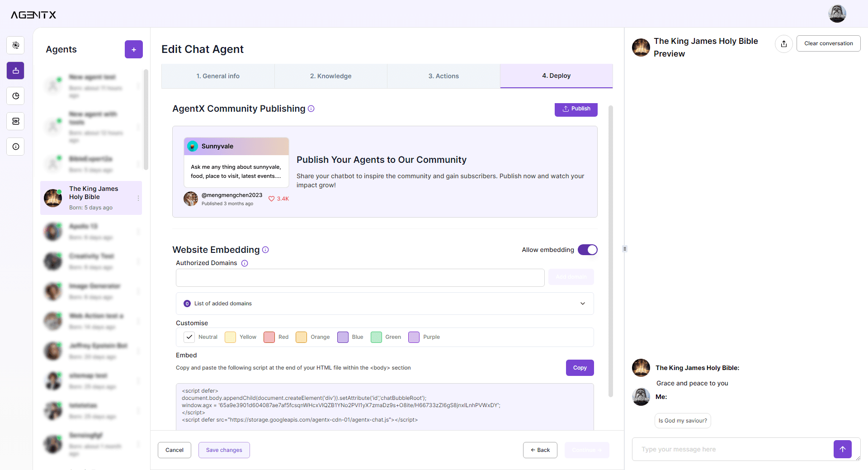Image resolution: width=868 pixels, height=470 pixels.
Task: Open King James Holy Bible three-dot menu
Action: pos(138,198)
